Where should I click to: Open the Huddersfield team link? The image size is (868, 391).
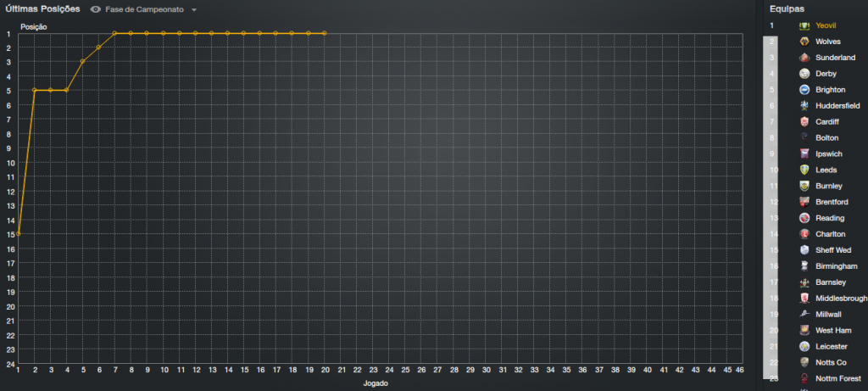click(839, 106)
